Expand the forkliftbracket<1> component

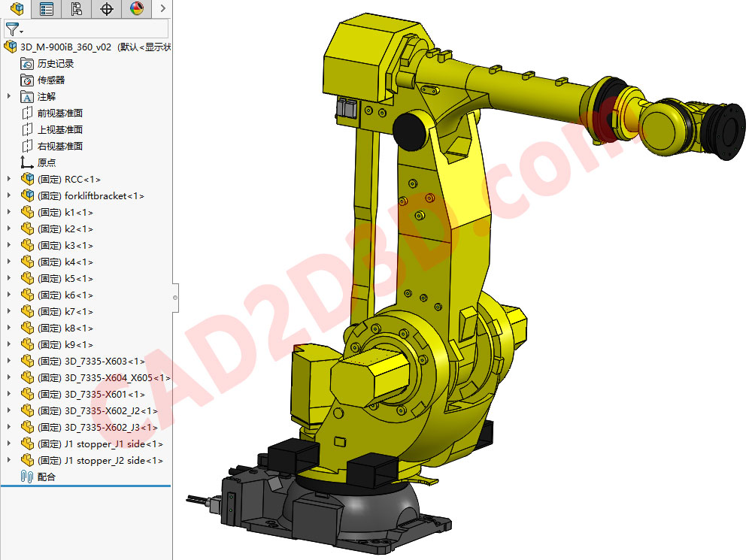(x=8, y=195)
